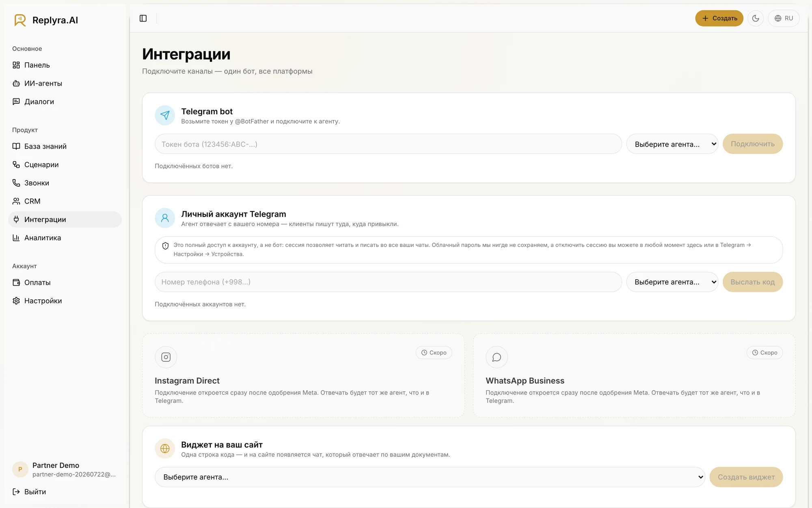Click the Instagram Direct card title
Viewport: 812px width, 508px height.
pyautogui.click(x=187, y=381)
